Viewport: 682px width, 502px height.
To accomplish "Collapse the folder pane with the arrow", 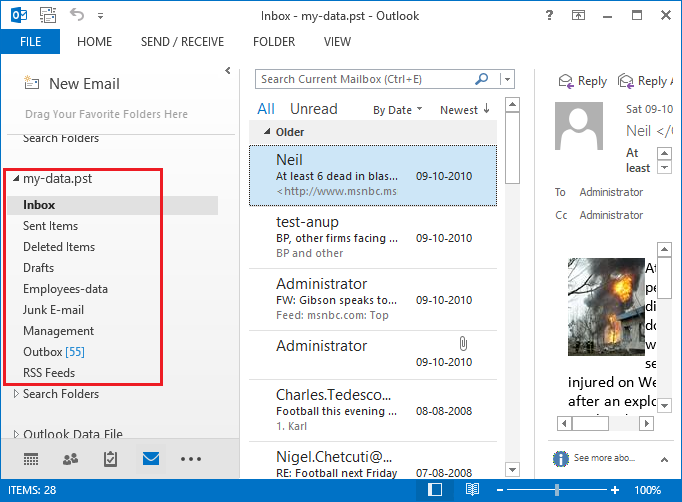I will tap(228, 70).
